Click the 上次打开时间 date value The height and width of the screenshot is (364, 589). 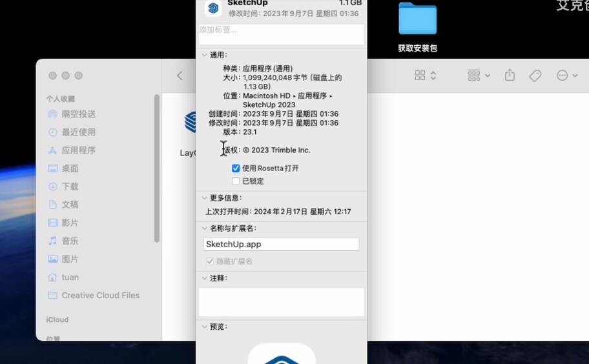point(302,212)
